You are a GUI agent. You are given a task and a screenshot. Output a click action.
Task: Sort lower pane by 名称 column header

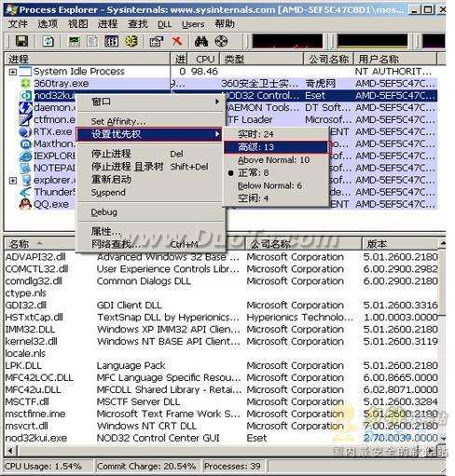coord(39,244)
